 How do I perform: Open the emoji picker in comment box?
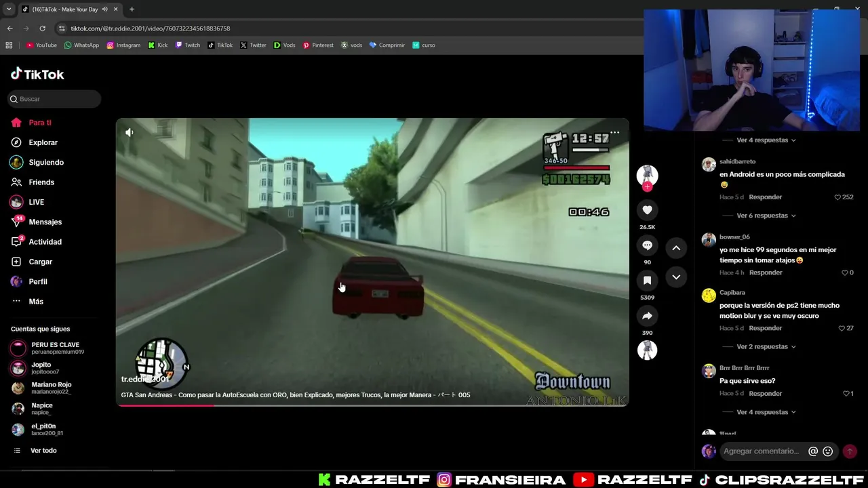[828, 451]
